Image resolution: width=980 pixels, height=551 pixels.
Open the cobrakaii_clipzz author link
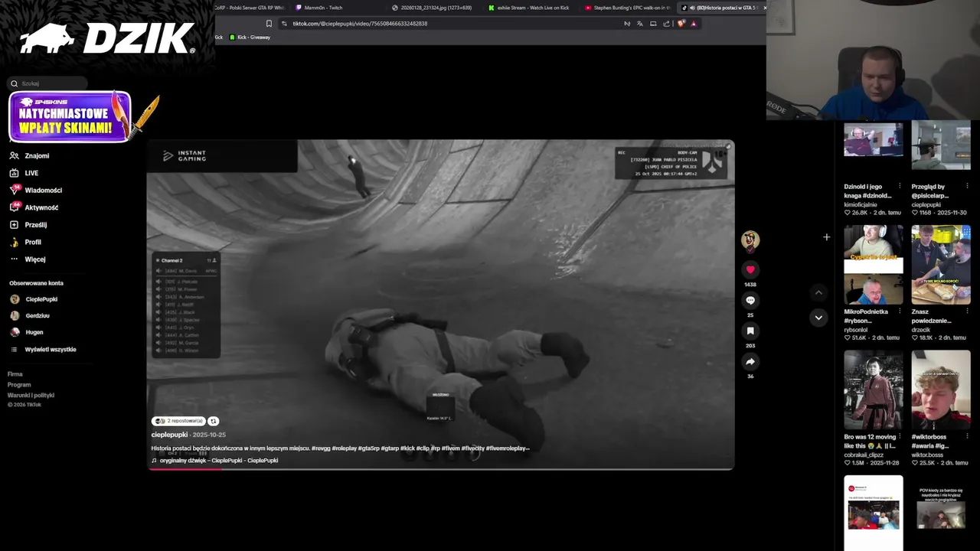pyautogui.click(x=864, y=455)
